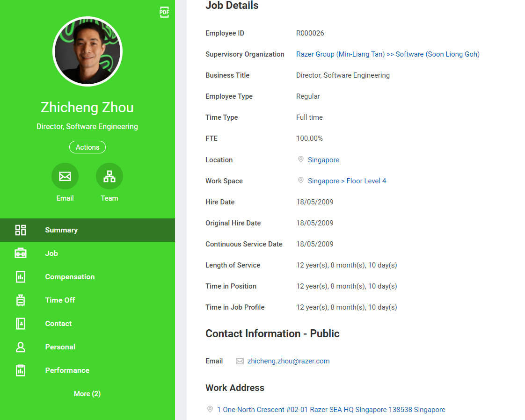
Task: Open the Actions button menu
Action: 87,147
